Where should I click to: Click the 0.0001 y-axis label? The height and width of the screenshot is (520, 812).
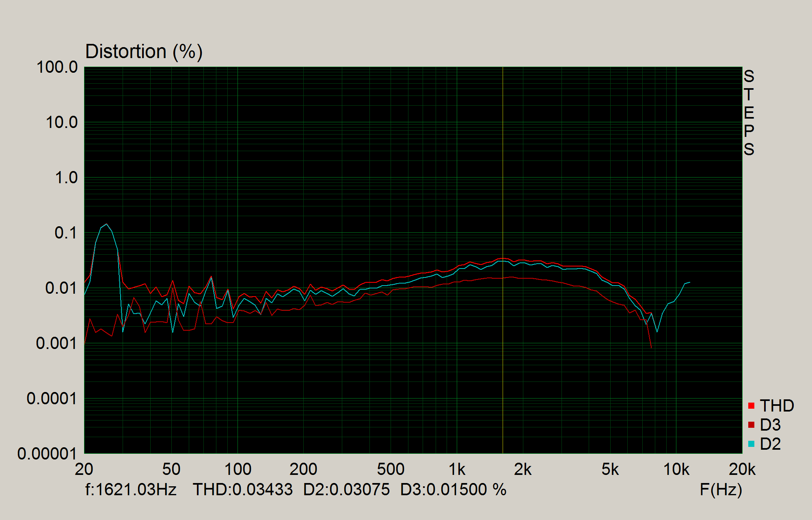click(x=52, y=399)
